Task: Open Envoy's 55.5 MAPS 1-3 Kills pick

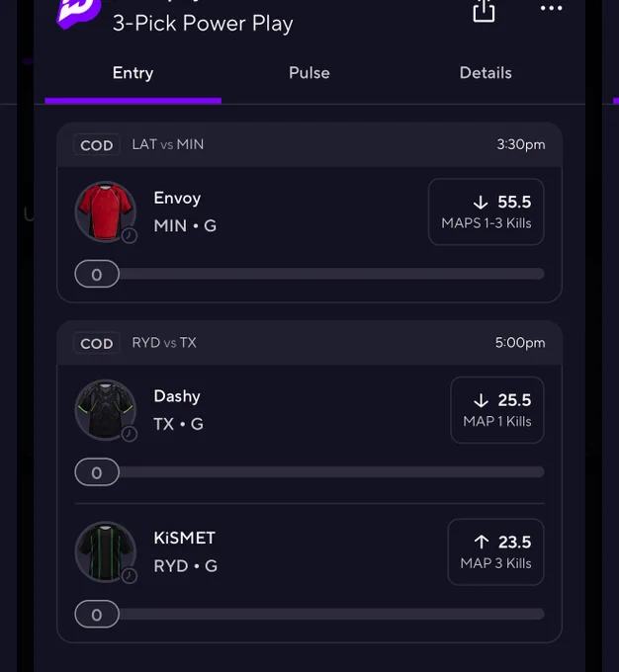Action: [486, 211]
